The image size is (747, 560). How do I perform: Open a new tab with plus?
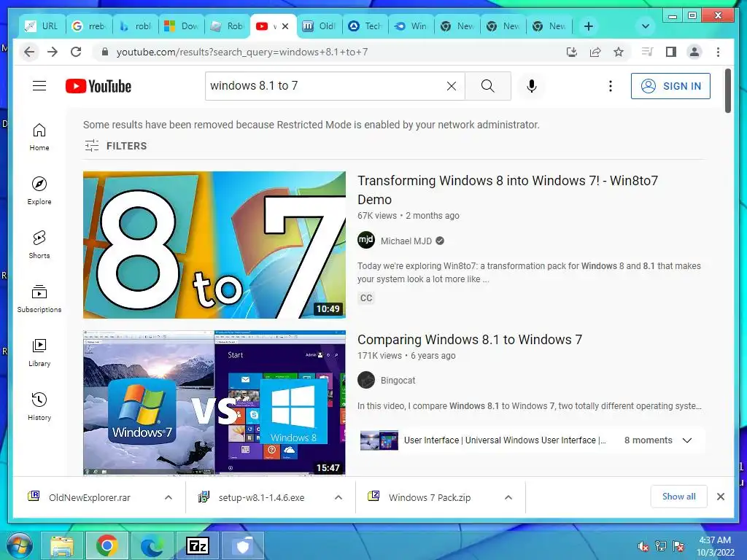coord(589,26)
